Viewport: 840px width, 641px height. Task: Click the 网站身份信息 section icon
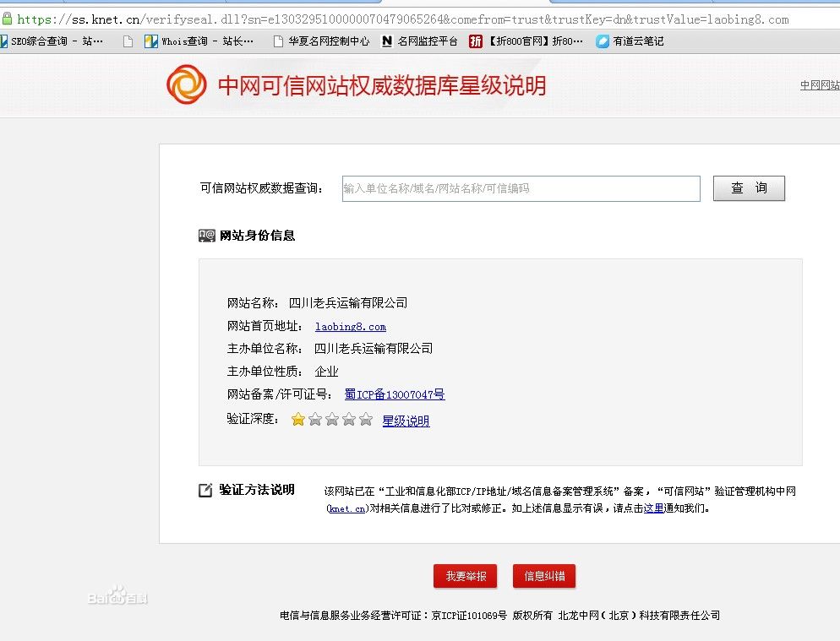tap(206, 236)
